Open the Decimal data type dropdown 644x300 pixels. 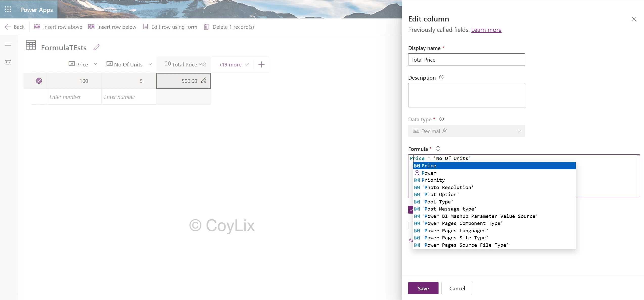[466, 131]
